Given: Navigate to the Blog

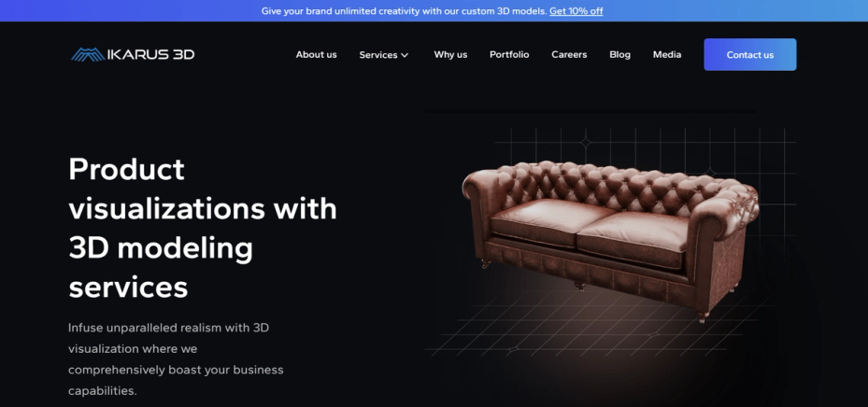Looking at the screenshot, I should click(620, 54).
